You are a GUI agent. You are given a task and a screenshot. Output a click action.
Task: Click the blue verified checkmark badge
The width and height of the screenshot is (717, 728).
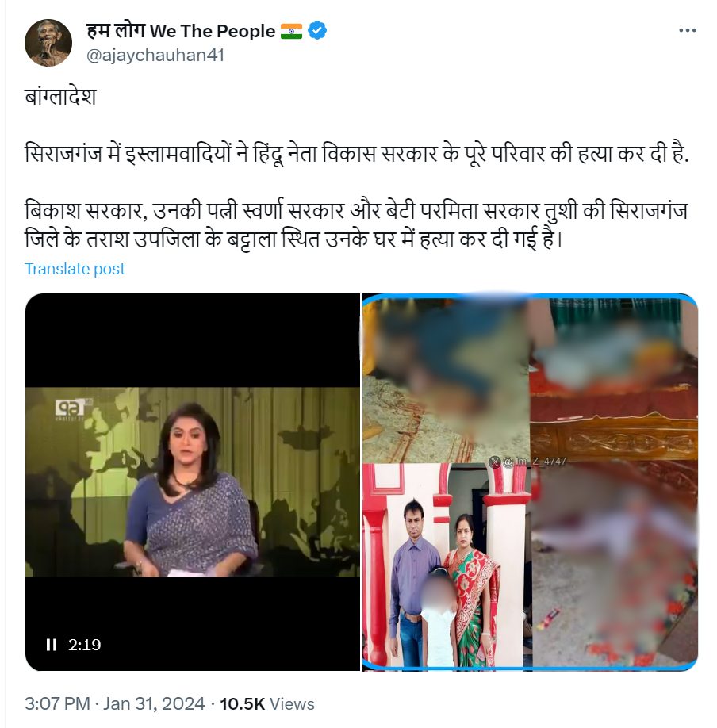pos(317,31)
